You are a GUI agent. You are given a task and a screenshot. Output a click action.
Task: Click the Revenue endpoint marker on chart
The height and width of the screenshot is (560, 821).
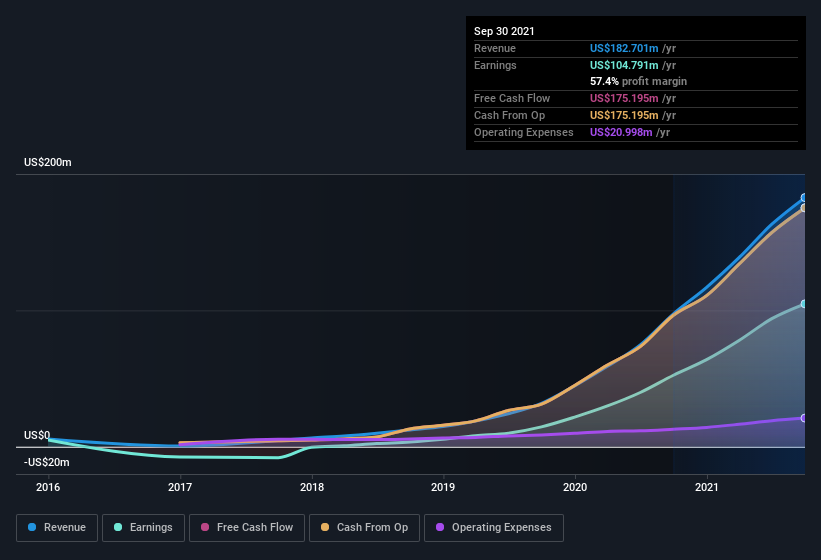coord(804,198)
